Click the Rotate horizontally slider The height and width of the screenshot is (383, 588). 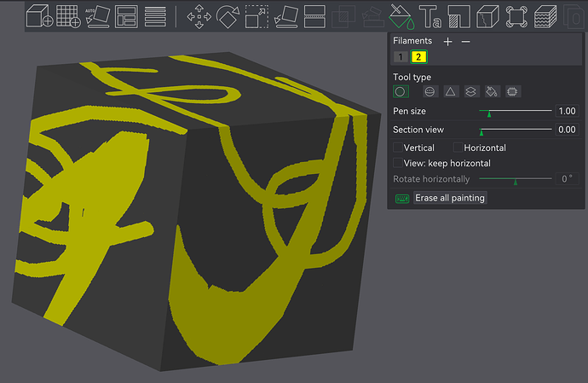point(516,179)
